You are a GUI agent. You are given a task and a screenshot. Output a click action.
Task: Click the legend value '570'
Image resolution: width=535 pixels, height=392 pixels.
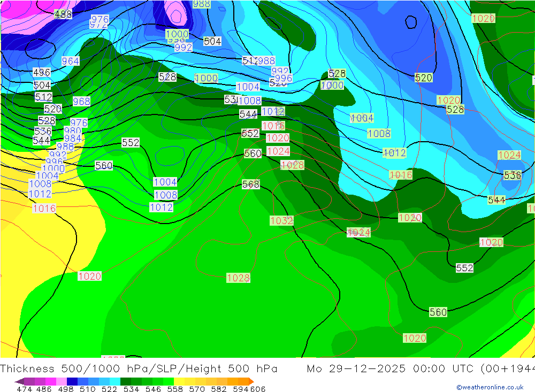[197, 389]
